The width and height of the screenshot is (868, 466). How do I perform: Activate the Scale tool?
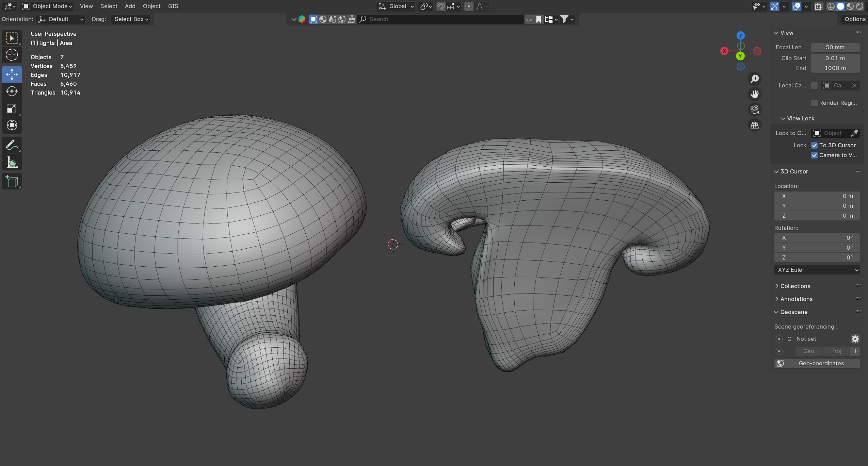pos(12,109)
